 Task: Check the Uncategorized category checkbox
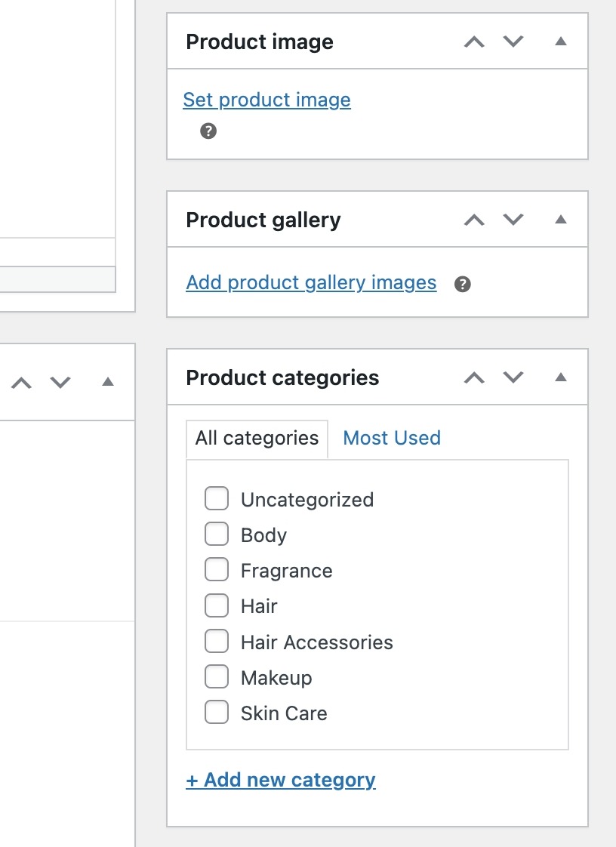click(x=217, y=499)
